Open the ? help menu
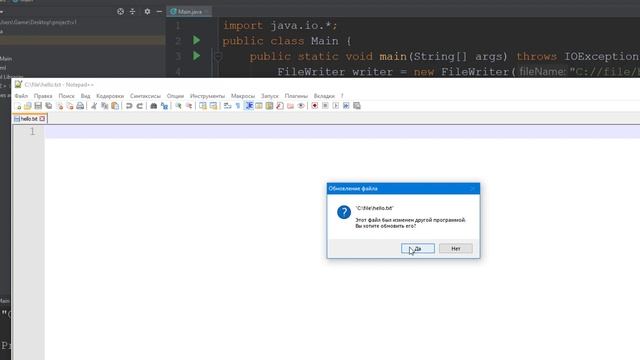This screenshot has width=640, height=360. pos(342,96)
